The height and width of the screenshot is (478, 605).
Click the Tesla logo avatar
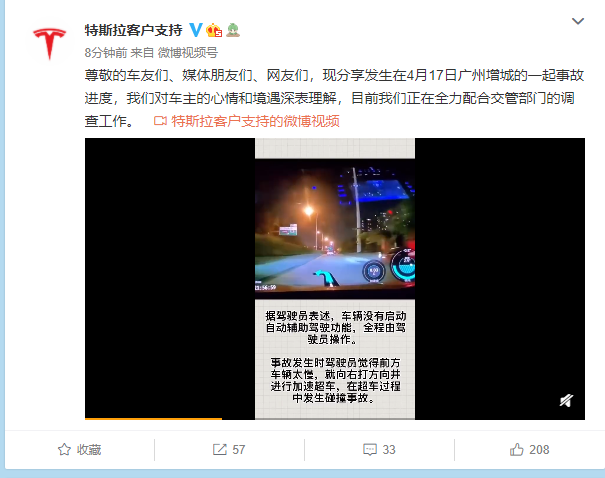[50, 44]
